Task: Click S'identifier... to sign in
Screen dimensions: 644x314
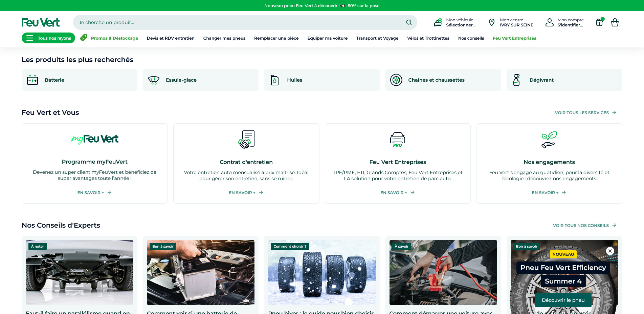Action: point(570,25)
